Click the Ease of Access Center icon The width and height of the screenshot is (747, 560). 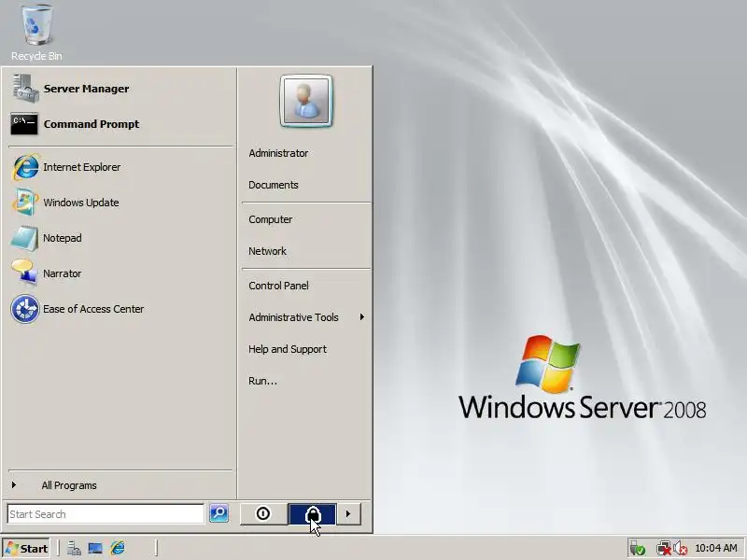25,309
